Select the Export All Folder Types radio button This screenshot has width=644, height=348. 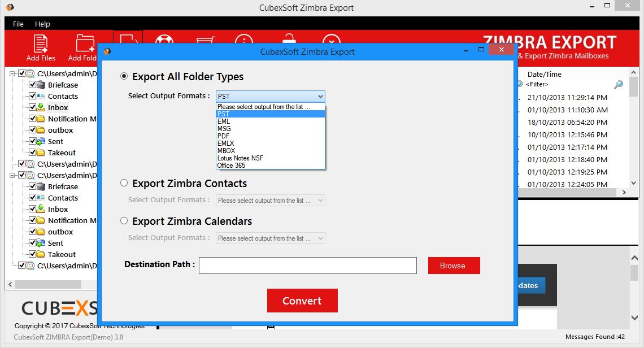124,76
